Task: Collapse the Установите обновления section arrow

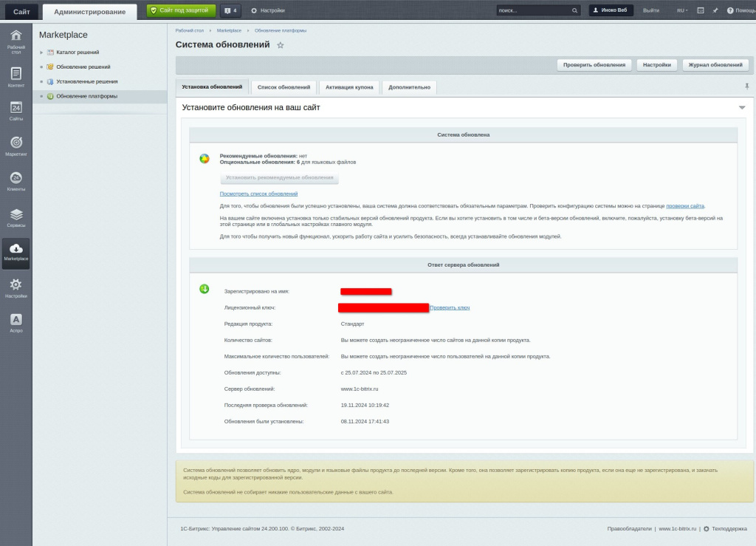Action: click(742, 108)
